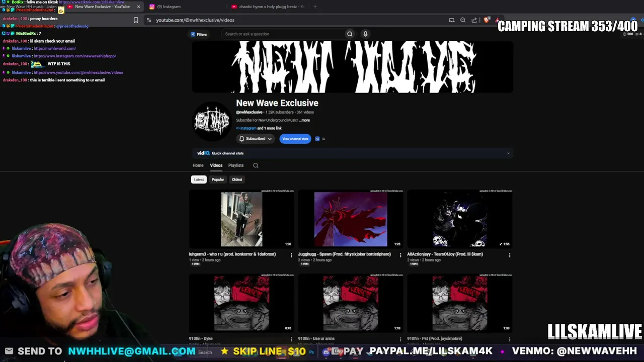The image size is (644, 362).
Task: Open the youtube.com/@nwhhexclusive/videos chat link
Action: pyautogui.click(x=78, y=72)
